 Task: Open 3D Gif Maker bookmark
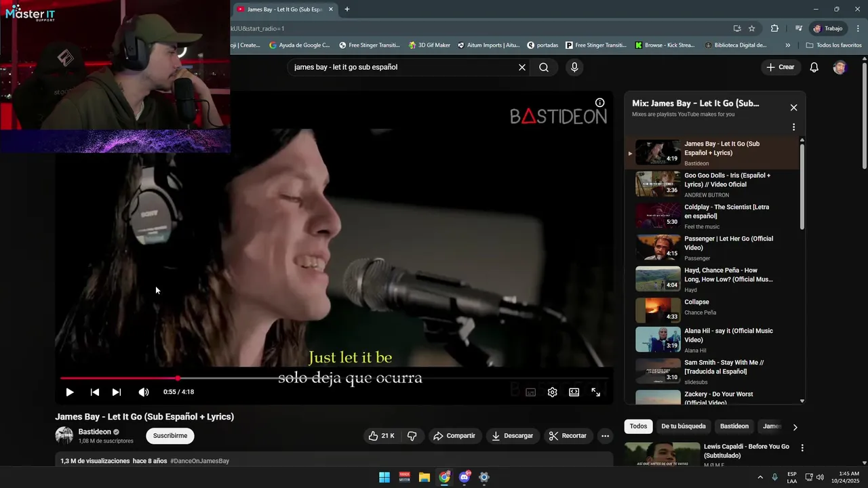click(429, 45)
